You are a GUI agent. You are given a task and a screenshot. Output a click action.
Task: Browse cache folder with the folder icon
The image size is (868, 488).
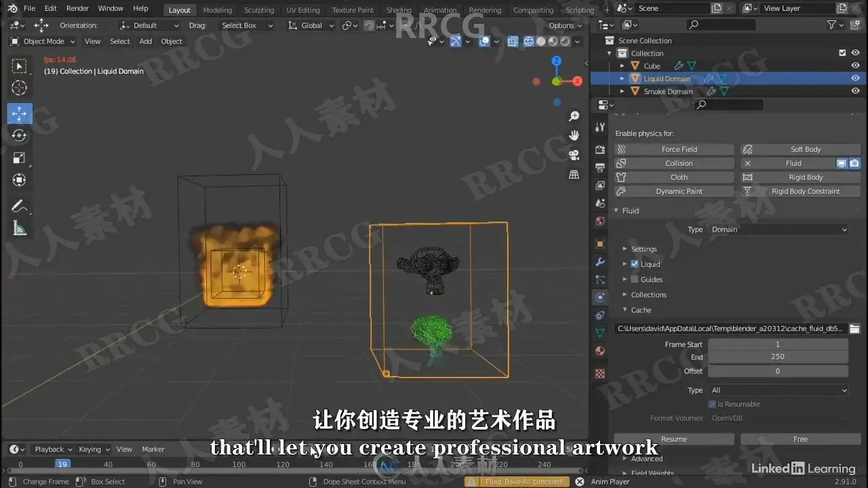854,329
